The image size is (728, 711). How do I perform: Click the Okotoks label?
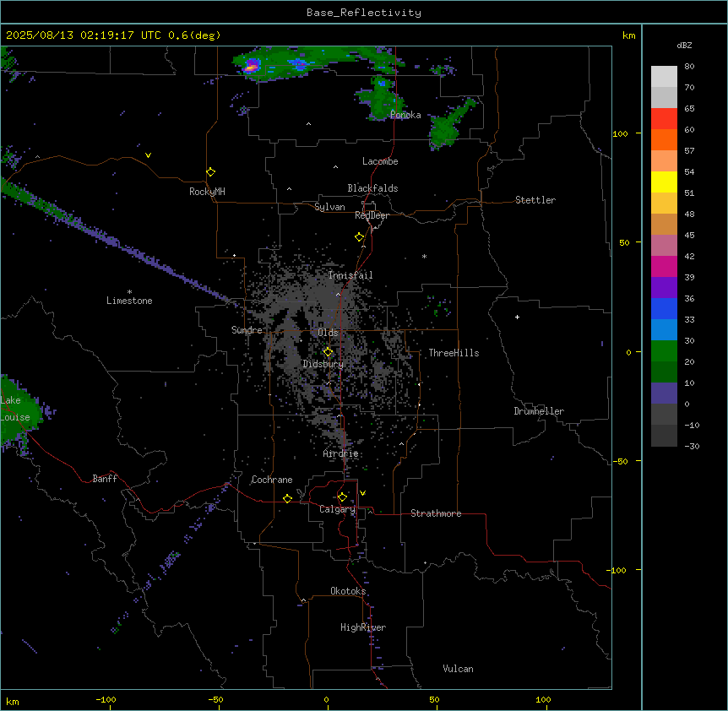(348, 591)
